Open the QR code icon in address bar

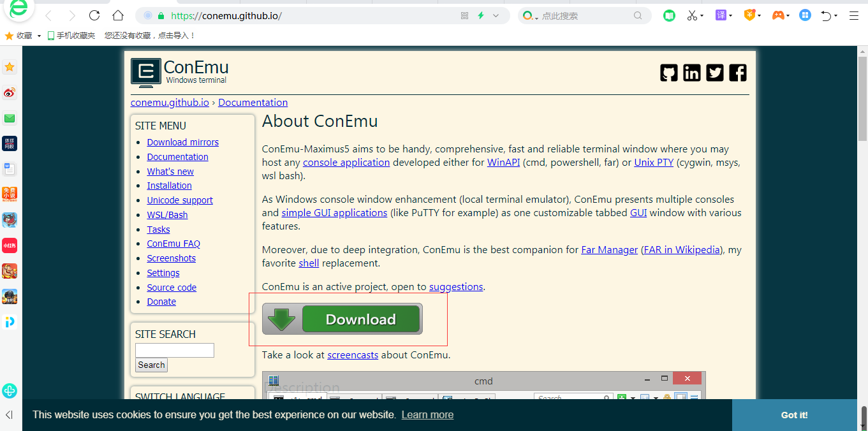pos(464,16)
